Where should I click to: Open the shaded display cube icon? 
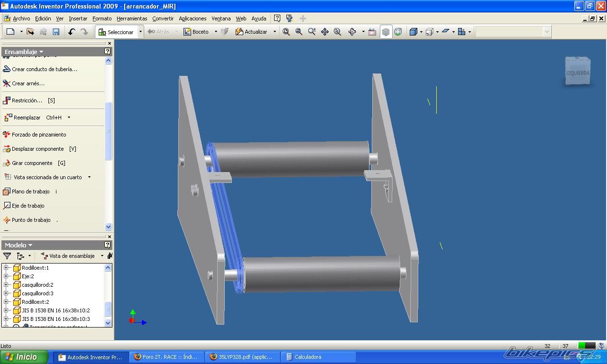tap(414, 32)
